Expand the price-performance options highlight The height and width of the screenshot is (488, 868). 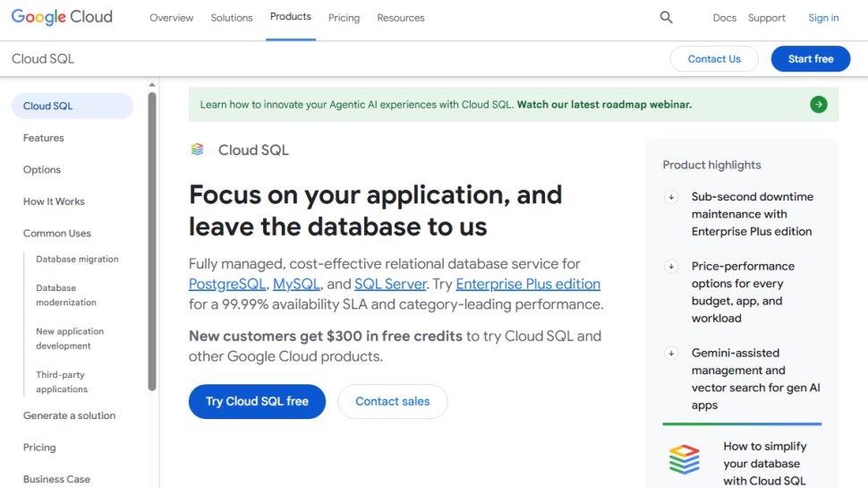pos(671,266)
